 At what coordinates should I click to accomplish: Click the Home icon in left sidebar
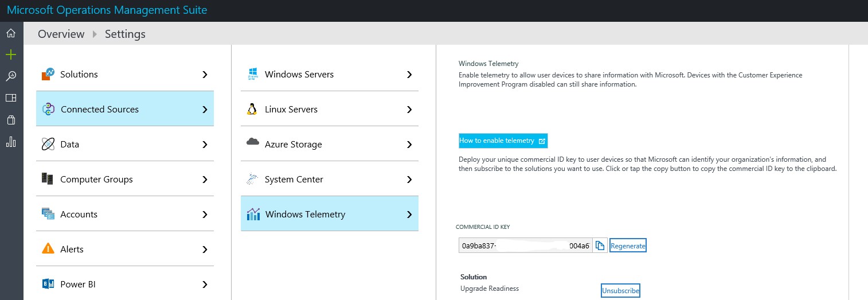(x=10, y=33)
